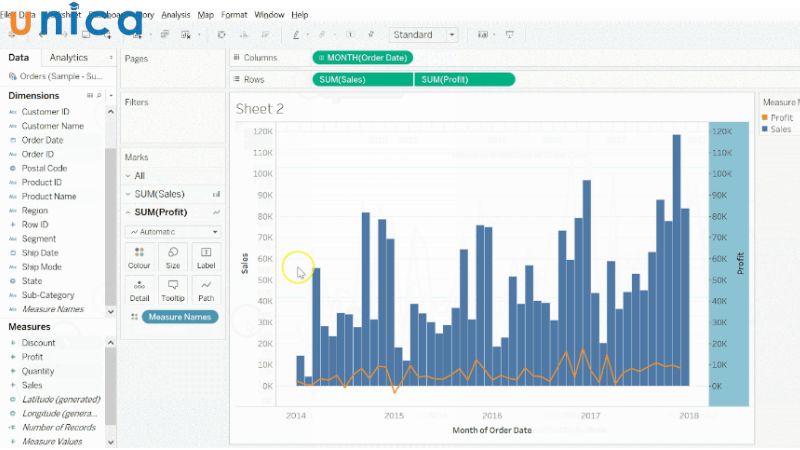Screen dimensions: 800x450
Task: Open the Size marks control
Action: (173, 256)
